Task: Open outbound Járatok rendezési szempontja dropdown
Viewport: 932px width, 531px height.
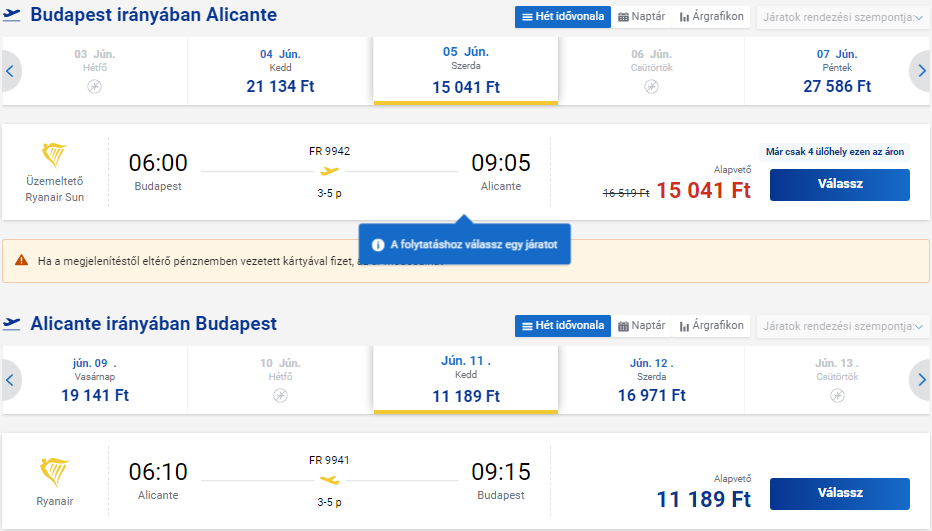Action: [844, 18]
